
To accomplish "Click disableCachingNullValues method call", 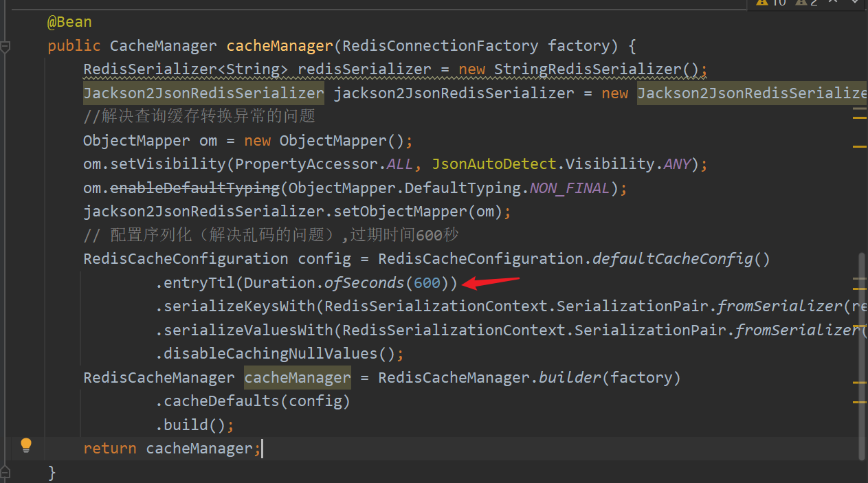I will click(271, 353).
